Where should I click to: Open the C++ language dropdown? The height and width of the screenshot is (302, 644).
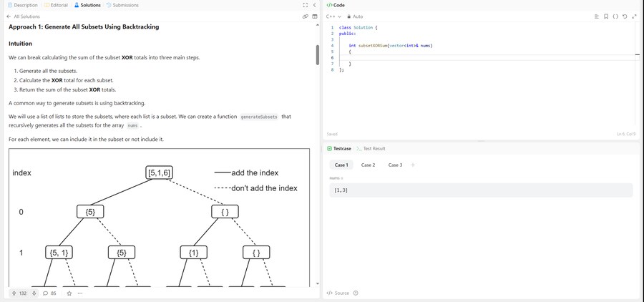(333, 16)
